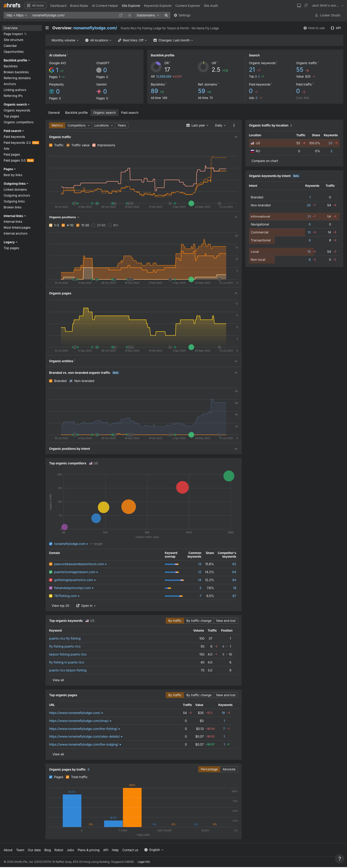Click Compare on chart
Viewport: 347px width, 868px height.
(x=265, y=161)
